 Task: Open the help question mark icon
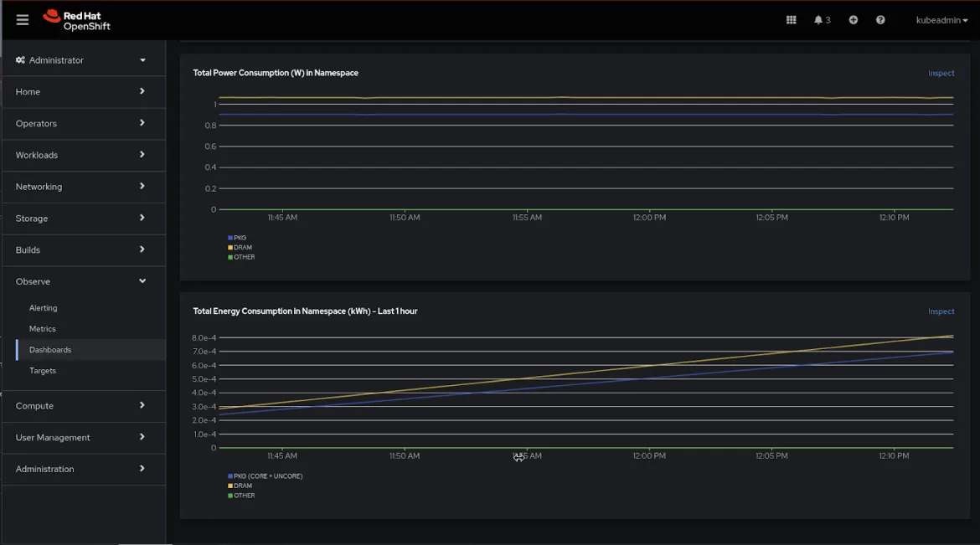(x=880, y=19)
